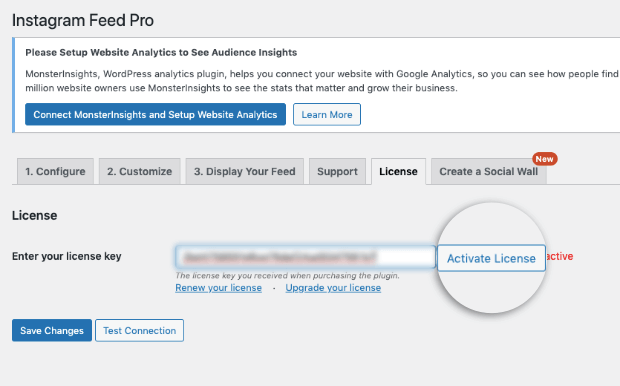Screen dimensions: 620x386
Task: Click the Instagram Feed Pro page title
Action: click(x=83, y=20)
